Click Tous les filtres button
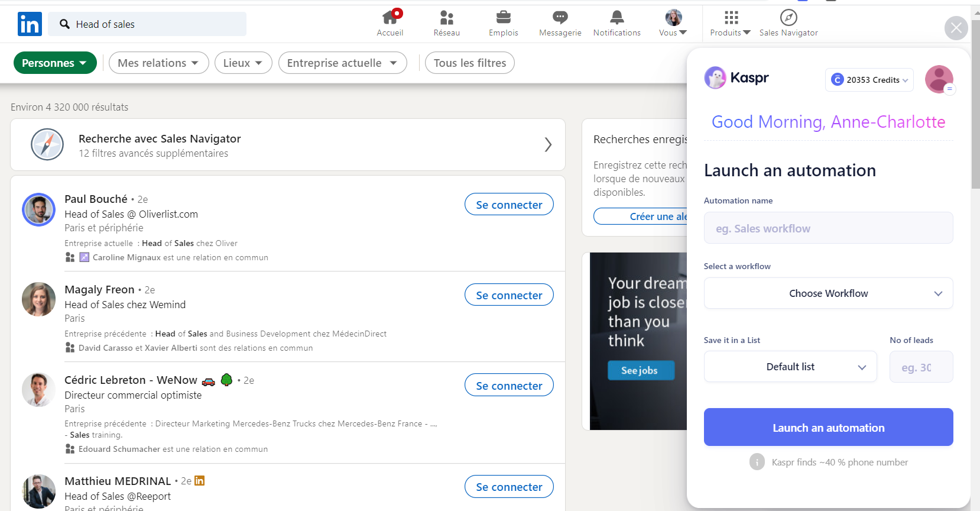This screenshot has height=511, width=980. click(470, 63)
